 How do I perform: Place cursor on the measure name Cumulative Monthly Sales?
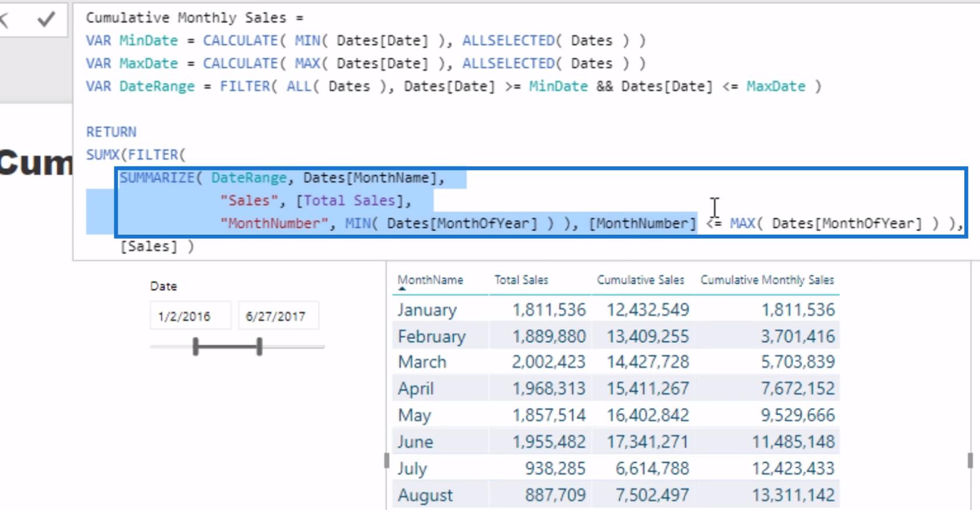click(x=186, y=18)
